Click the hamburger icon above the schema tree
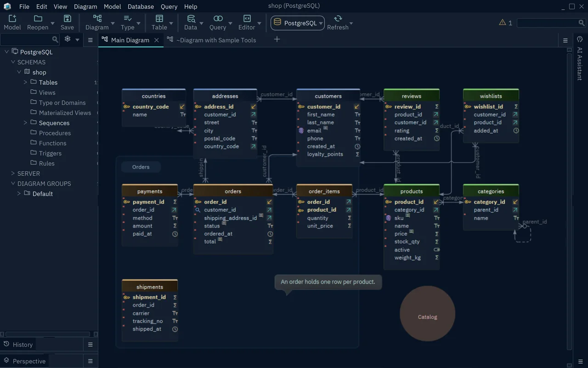Image resolution: width=588 pixels, height=368 pixels. [x=90, y=40]
